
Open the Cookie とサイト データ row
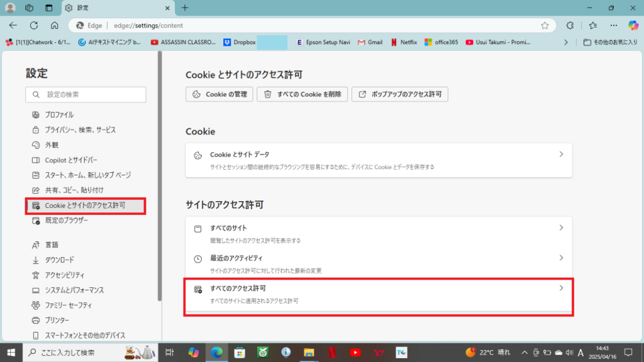click(x=379, y=160)
